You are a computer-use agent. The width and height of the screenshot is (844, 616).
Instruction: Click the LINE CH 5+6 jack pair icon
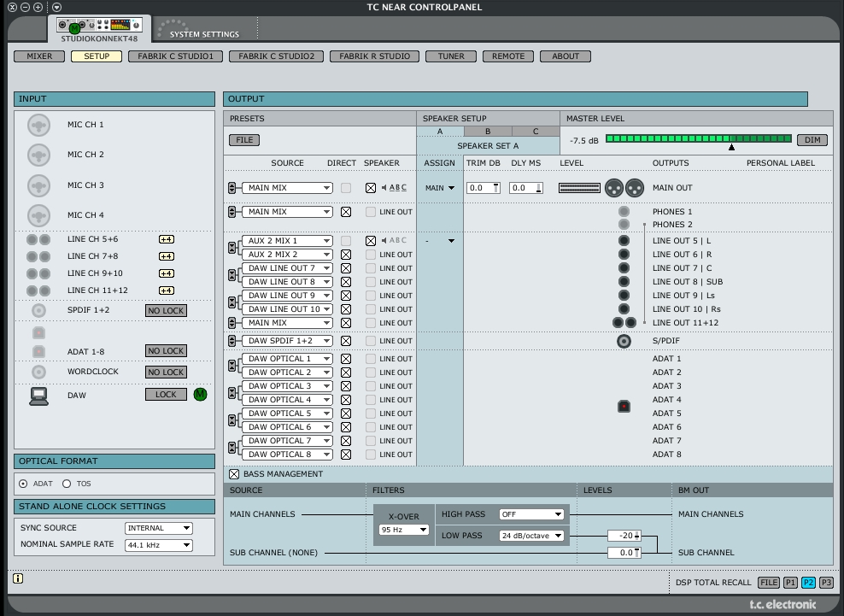click(x=38, y=239)
